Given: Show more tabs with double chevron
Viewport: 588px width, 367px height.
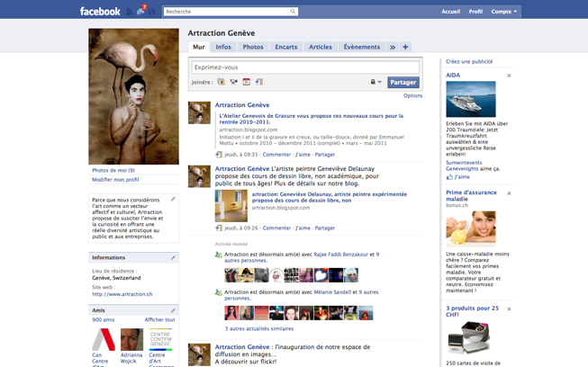Looking at the screenshot, I should pyautogui.click(x=392, y=47).
